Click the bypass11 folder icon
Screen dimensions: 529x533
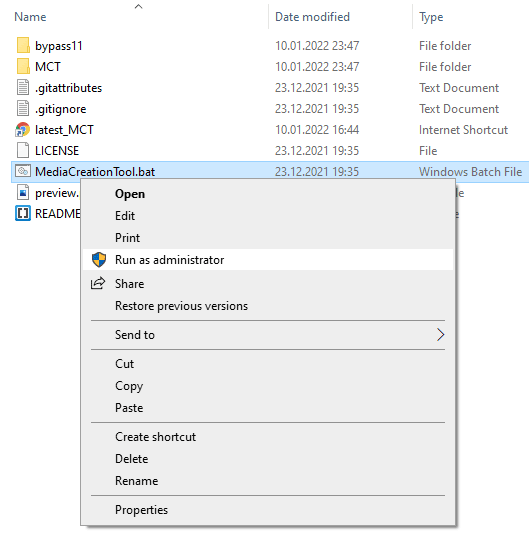pyautogui.click(x=23, y=46)
